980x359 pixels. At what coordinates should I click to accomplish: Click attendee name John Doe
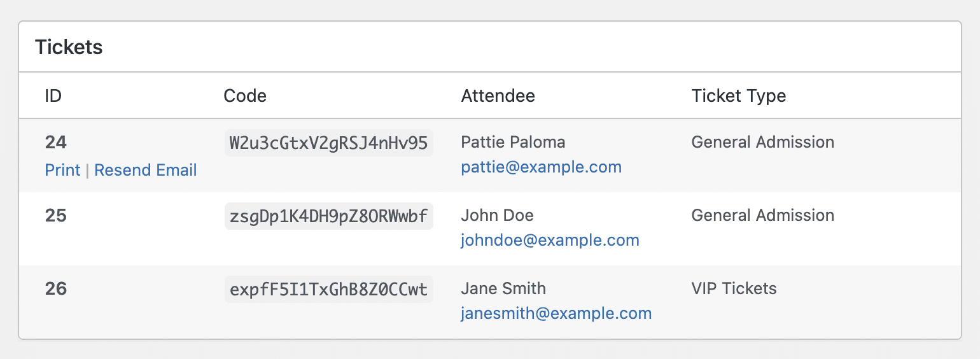click(497, 215)
